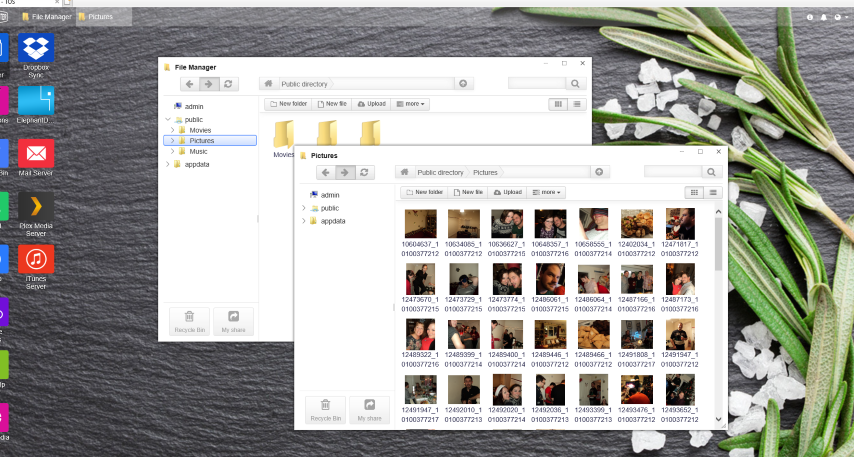This screenshot has height=457, width=854.
Task: Expand appdata in the Pictures window tree
Action: click(x=304, y=221)
